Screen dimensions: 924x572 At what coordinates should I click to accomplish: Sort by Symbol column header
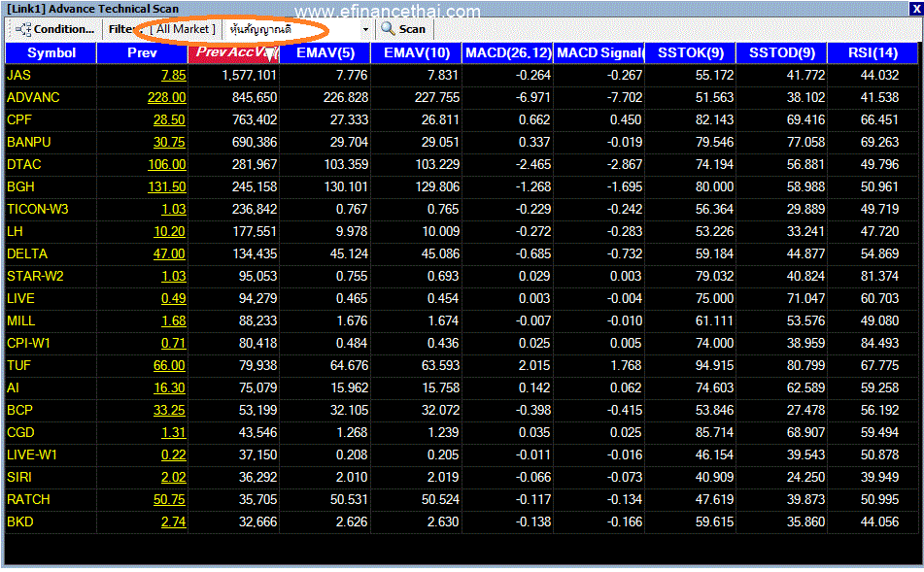pyautogui.click(x=51, y=53)
